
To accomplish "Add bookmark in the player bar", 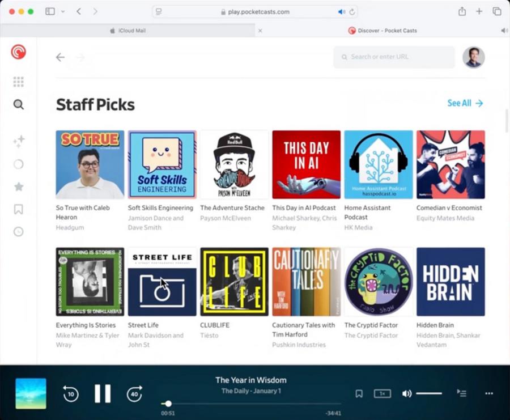I will click(359, 394).
